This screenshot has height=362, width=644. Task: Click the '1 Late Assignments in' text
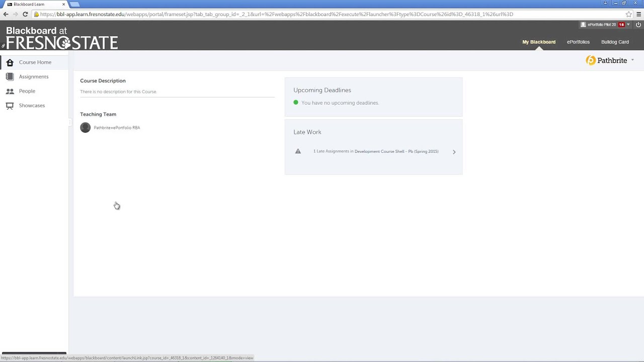click(x=333, y=151)
